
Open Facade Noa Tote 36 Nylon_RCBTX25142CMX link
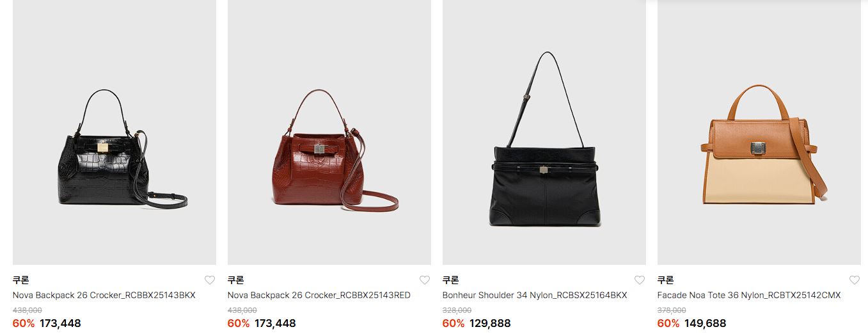(x=749, y=296)
